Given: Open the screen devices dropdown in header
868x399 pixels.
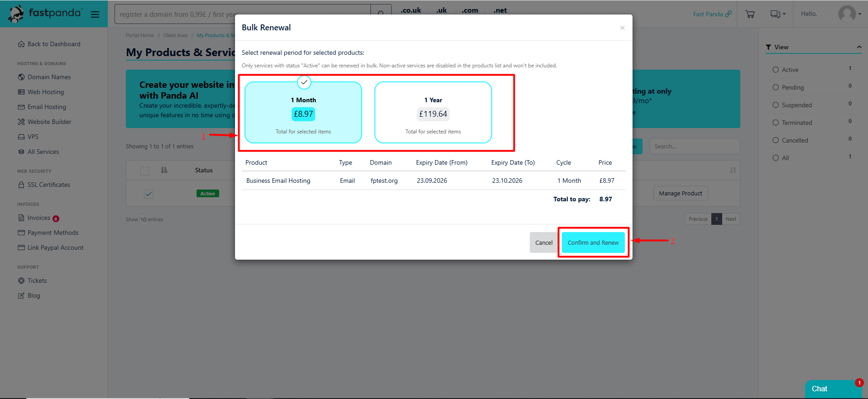Looking at the screenshot, I should click(777, 14).
